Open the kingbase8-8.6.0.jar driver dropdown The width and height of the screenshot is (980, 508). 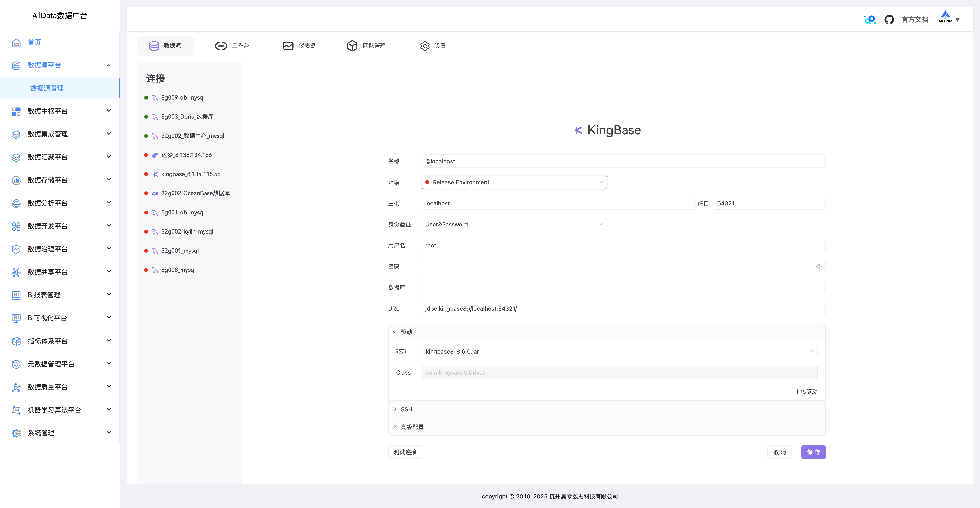point(619,351)
